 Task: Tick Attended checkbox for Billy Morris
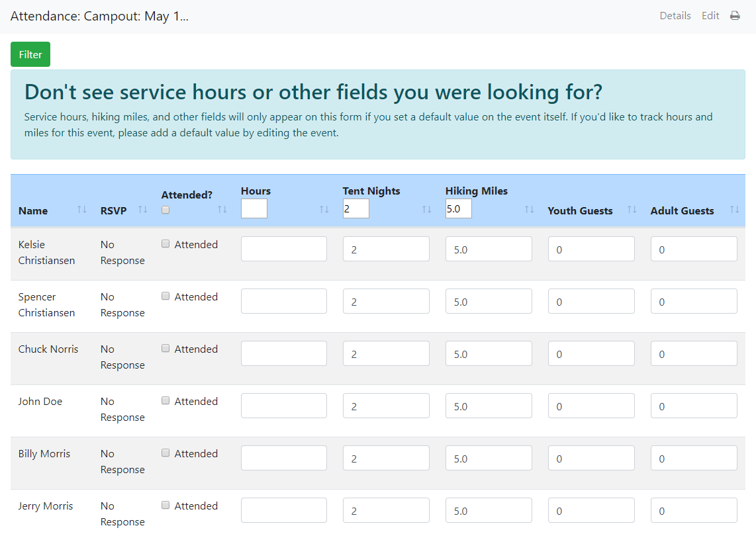pos(165,453)
